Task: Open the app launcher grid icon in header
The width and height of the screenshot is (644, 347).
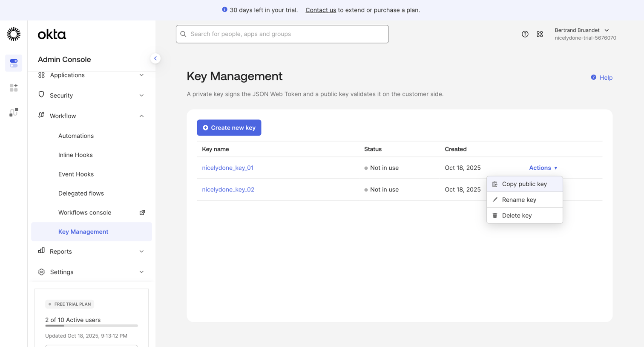Action: tap(540, 34)
